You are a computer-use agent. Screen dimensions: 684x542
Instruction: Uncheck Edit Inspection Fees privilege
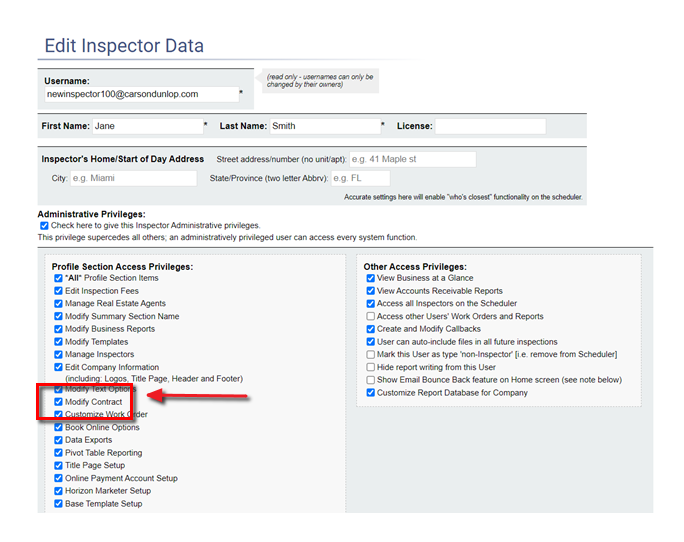click(x=58, y=291)
